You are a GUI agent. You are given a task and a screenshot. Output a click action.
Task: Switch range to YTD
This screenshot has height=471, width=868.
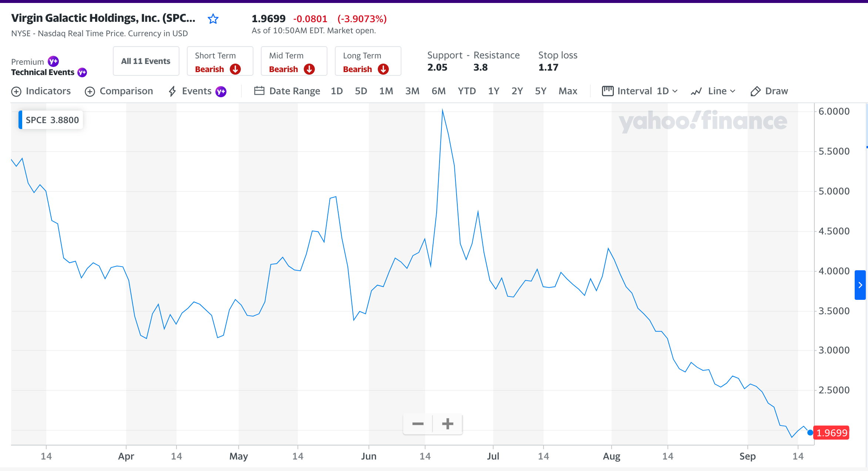tap(467, 91)
